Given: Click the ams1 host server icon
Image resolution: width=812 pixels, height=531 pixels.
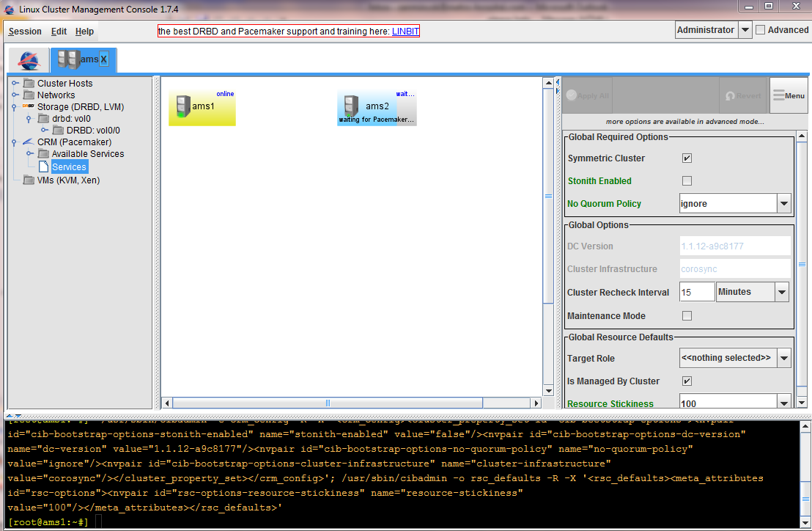Looking at the screenshot, I should 182,107.
